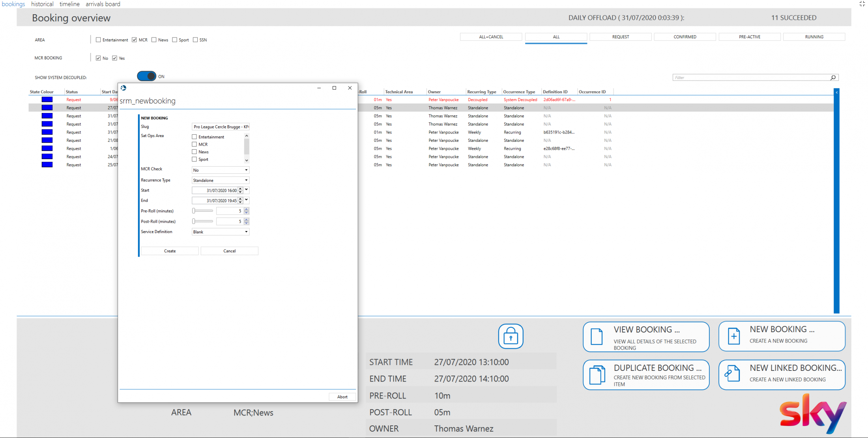Untick the MCR Booking No checkbox
The height and width of the screenshot is (438, 868).
click(98, 58)
